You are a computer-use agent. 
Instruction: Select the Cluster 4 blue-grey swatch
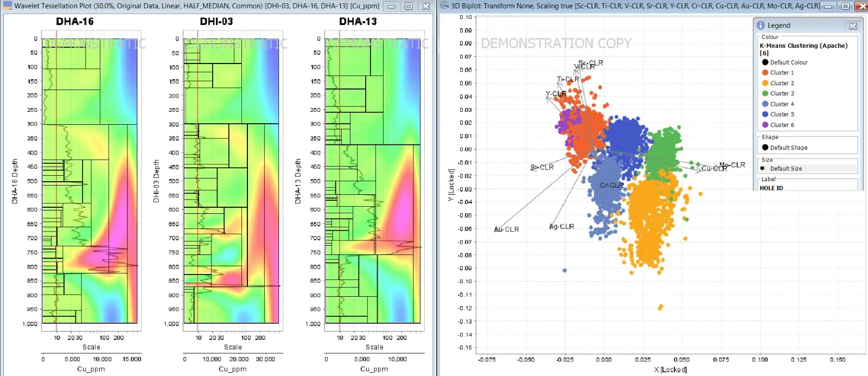click(x=765, y=104)
